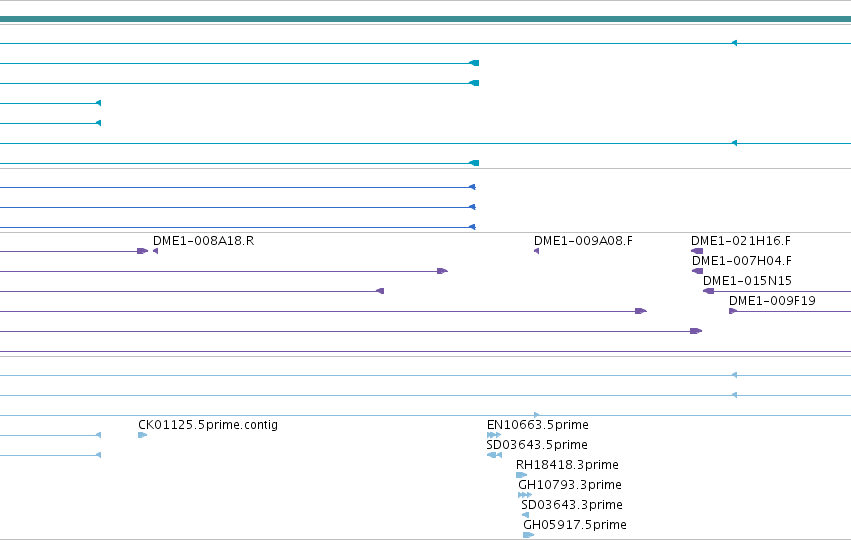The image size is (851, 540).
Task: Select the RH18418.3prime label
Action: (567, 465)
